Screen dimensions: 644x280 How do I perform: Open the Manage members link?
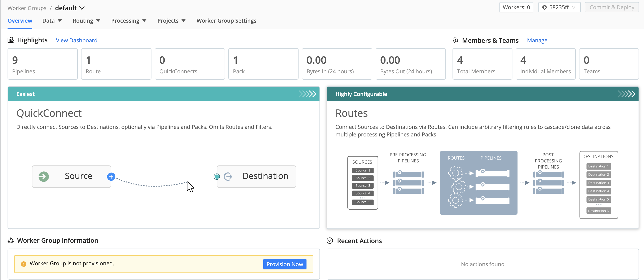(537, 40)
